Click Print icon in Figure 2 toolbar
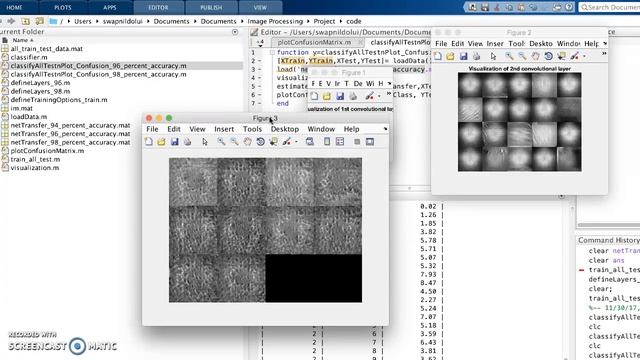 tap(476, 56)
